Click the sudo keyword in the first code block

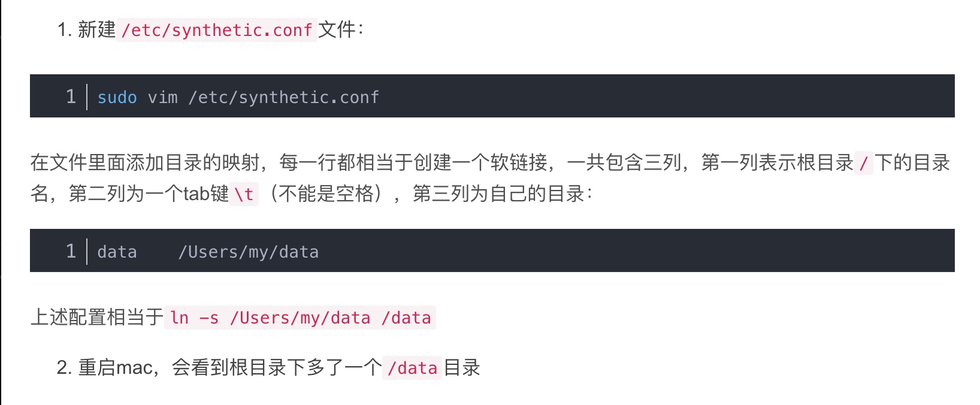coord(117,97)
